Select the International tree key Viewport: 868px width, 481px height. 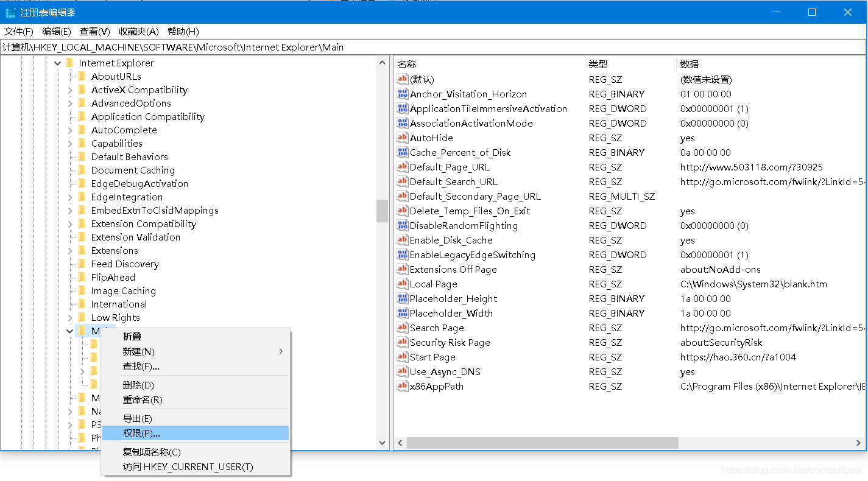[119, 304]
